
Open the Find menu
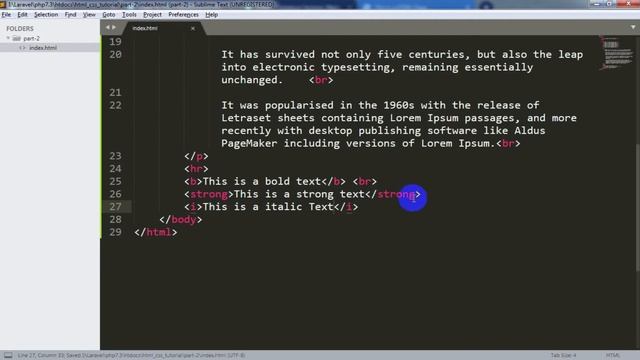point(70,15)
